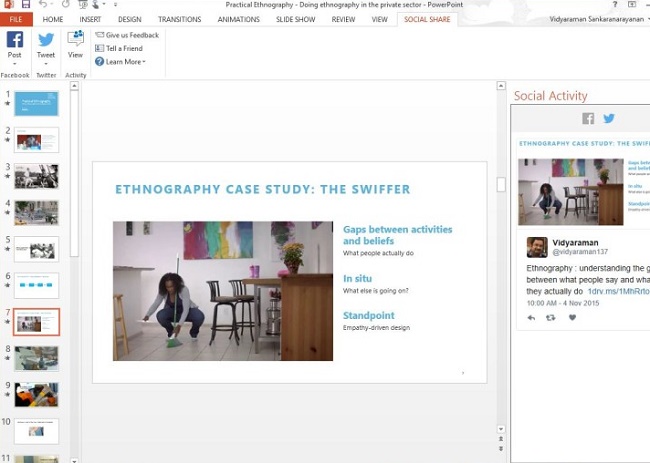Viewport: 650px width, 463px height.
Task: Click the Facebook Post icon
Action: 15,40
